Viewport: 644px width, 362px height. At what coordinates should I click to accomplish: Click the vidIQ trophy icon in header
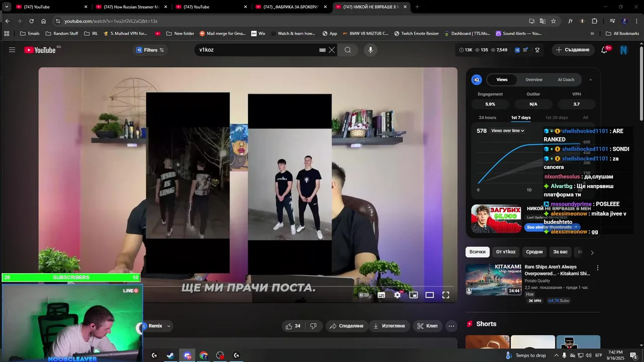click(x=537, y=50)
